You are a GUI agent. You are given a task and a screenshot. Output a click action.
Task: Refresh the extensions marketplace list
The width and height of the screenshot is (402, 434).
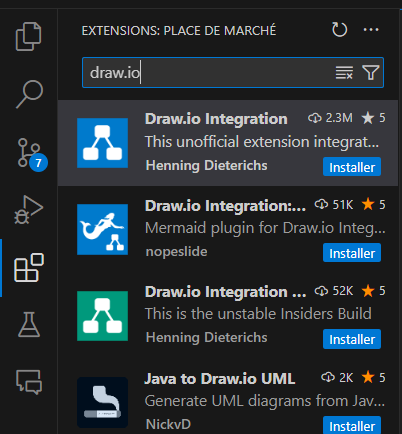[339, 30]
